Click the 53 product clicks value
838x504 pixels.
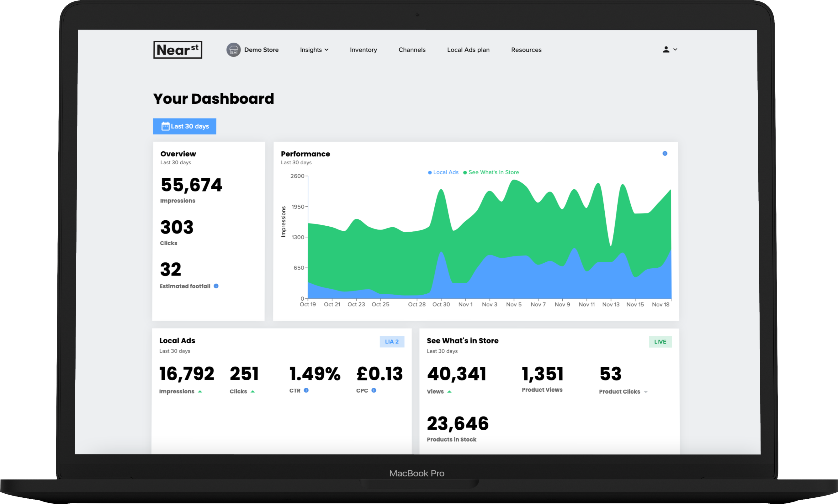[x=610, y=374]
